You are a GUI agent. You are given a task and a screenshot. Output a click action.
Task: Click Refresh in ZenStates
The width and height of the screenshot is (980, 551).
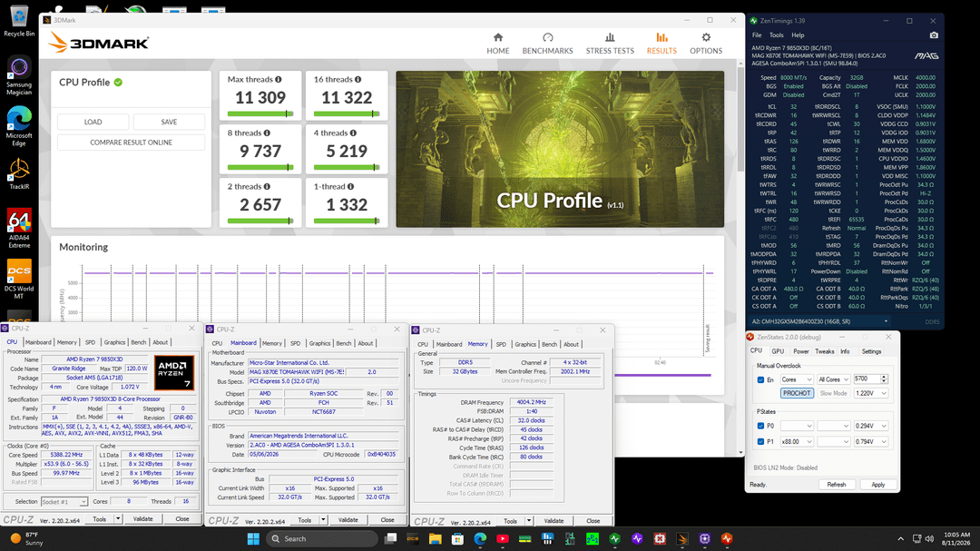(837, 485)
